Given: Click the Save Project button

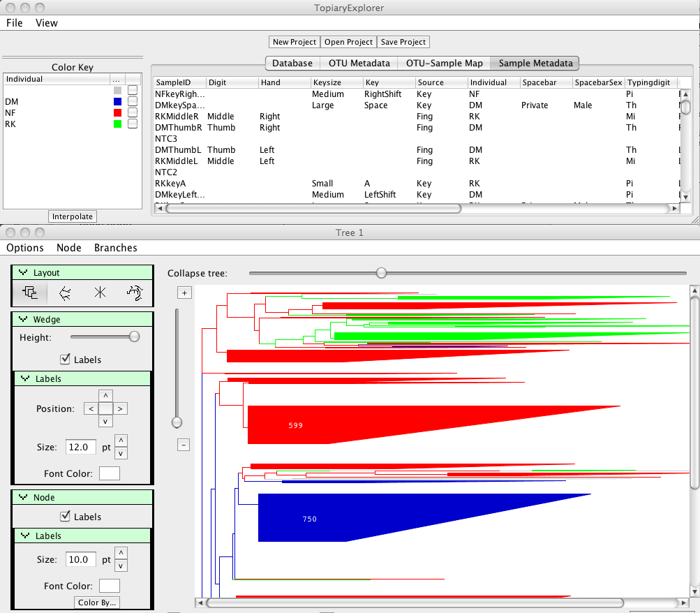Looking at the screenshot, I should click(x=403, y=42).
